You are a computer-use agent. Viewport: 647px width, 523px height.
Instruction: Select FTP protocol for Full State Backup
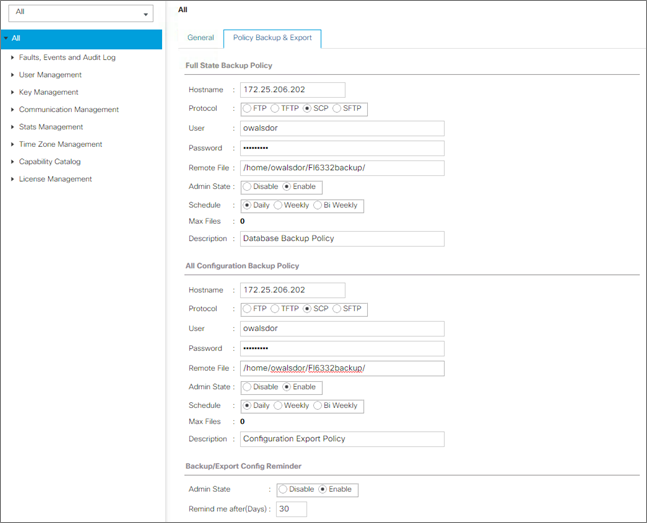(x=247, y=109)
